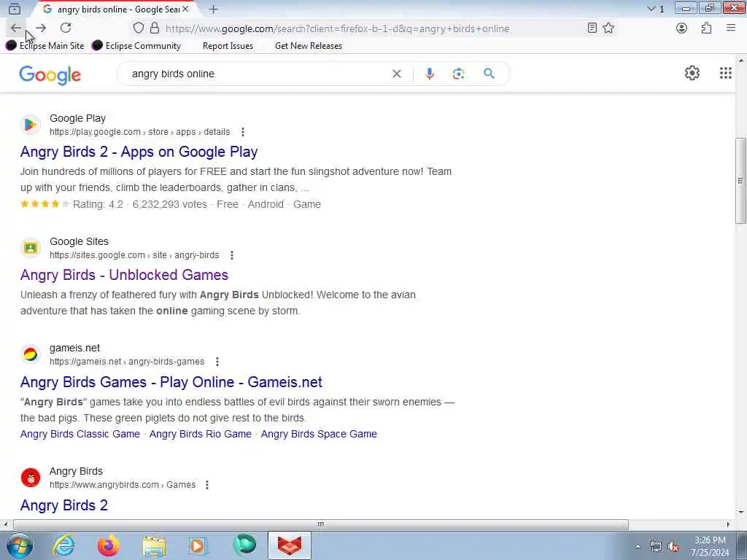Click the gameis.net breadcrumb URL

pyautogui.click(x=127, y=362)
